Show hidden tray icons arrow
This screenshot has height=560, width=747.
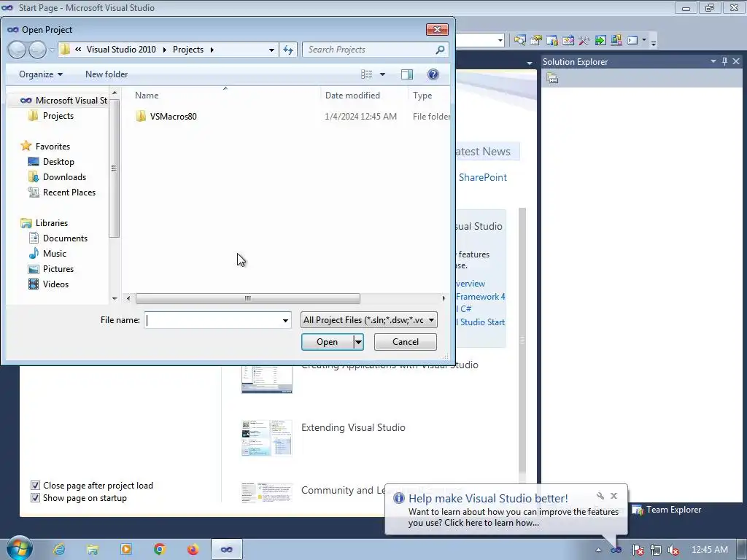tap(598, 550)
